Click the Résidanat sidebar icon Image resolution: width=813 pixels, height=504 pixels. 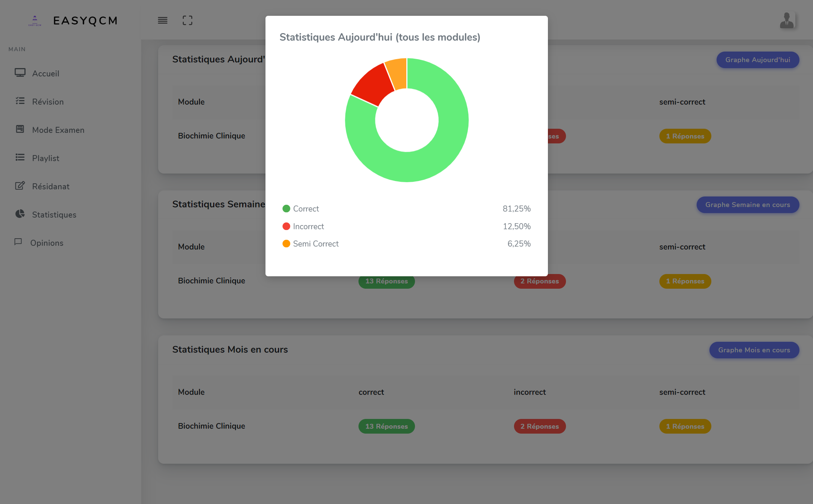tap(20, 186)
